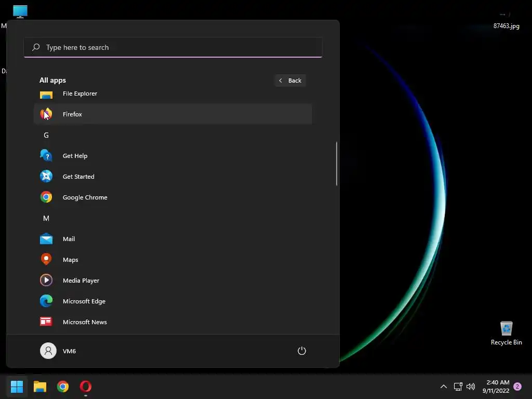Open Google Chrome from the taskbar
Viewport: 532px width, 399px height.
[x=63, y=387]
